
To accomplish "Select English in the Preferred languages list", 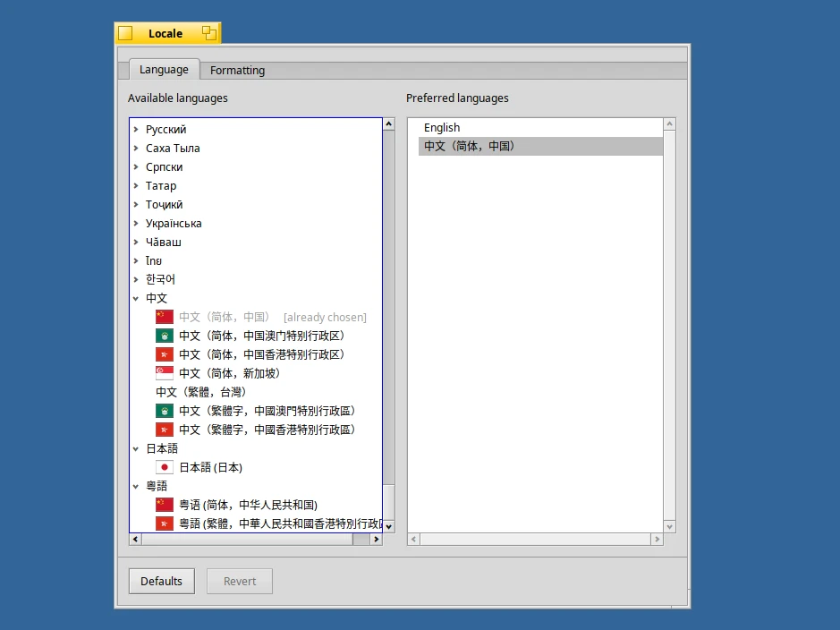I will pos(441,127).
